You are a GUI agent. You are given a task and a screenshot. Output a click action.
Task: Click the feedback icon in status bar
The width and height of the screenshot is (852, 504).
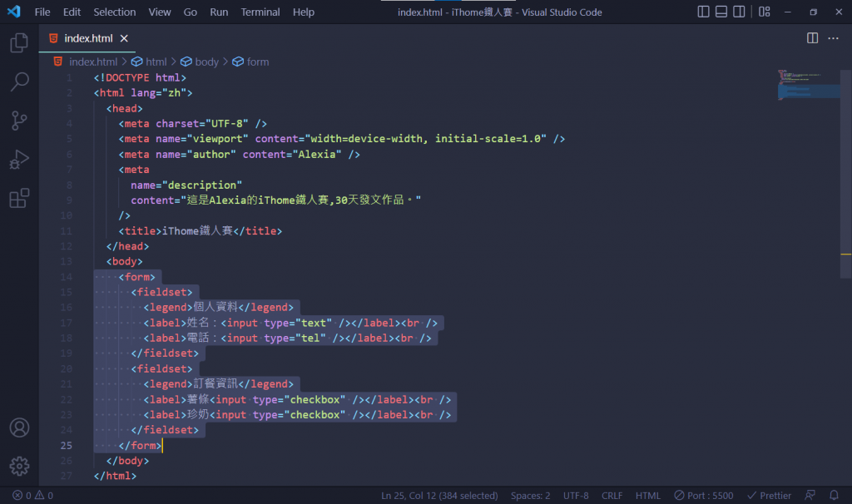(x=810, y=496)
